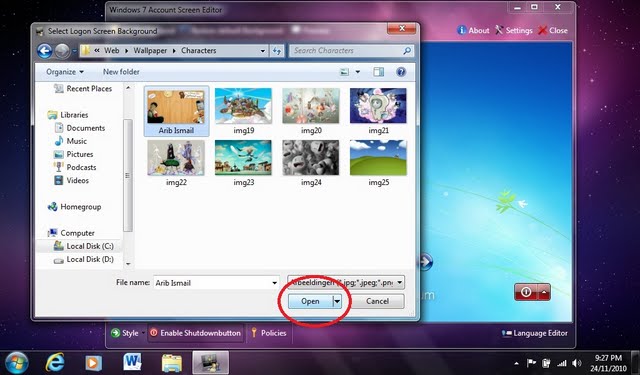Image resolution: width=640 pixels, height=375 pixels.
Task: Click Web in the breadcrumb path
Action: (111, 51)
